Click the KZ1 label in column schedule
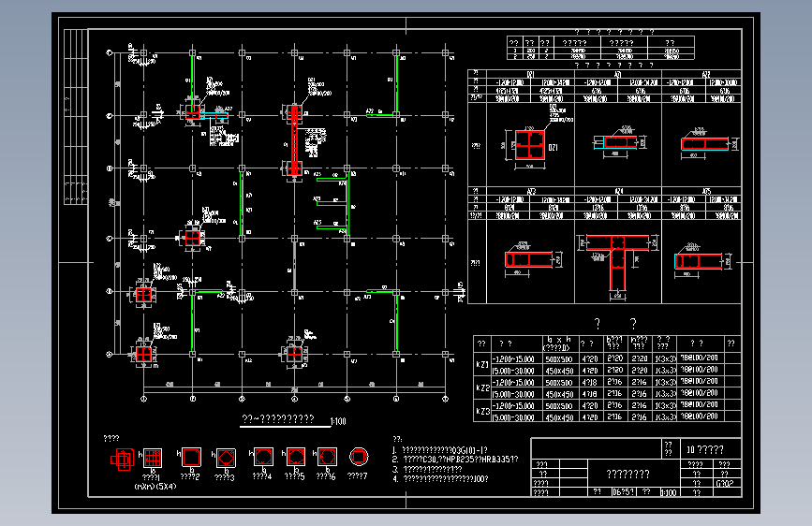 click(x=482, y=364)
